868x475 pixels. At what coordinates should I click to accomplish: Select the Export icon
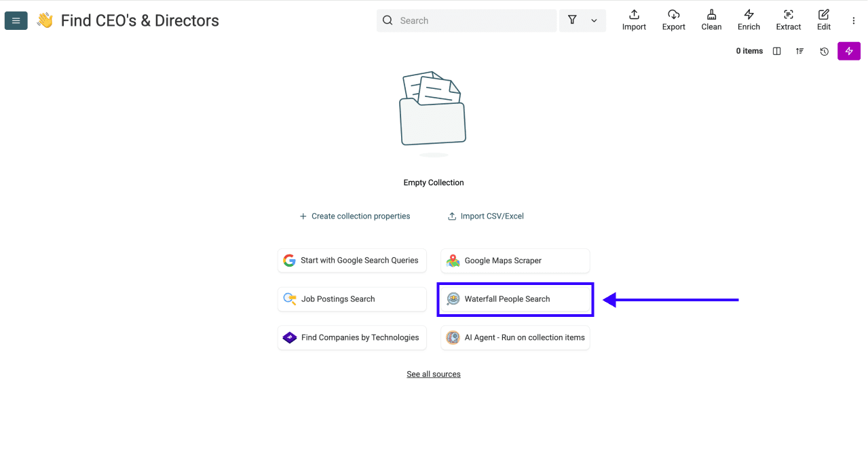click(673, 20)
